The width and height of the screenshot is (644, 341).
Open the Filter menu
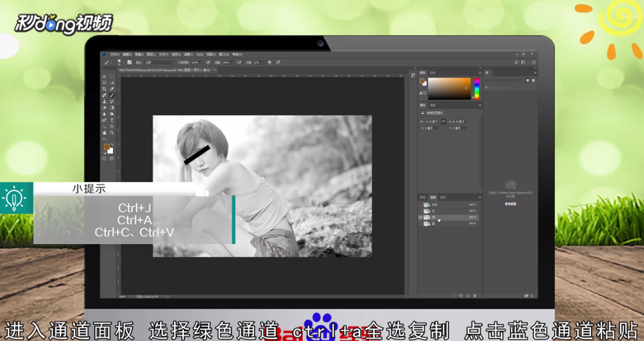[189, 55]
